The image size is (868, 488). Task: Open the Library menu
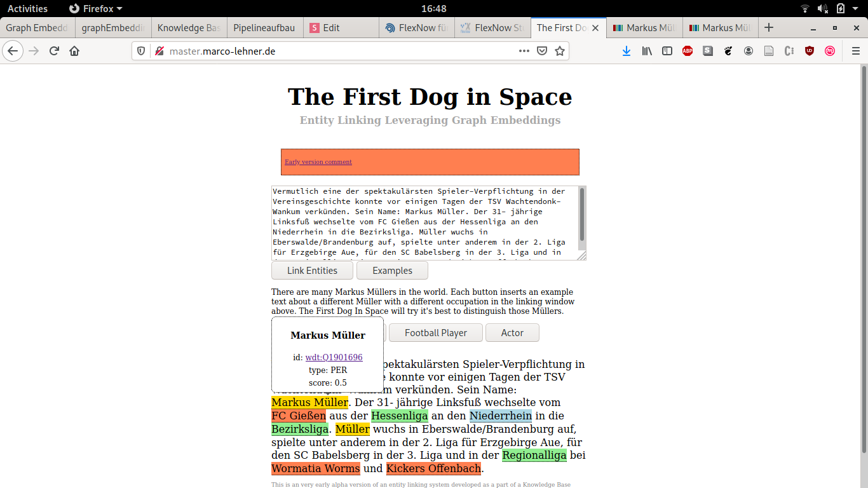point(647,51)
